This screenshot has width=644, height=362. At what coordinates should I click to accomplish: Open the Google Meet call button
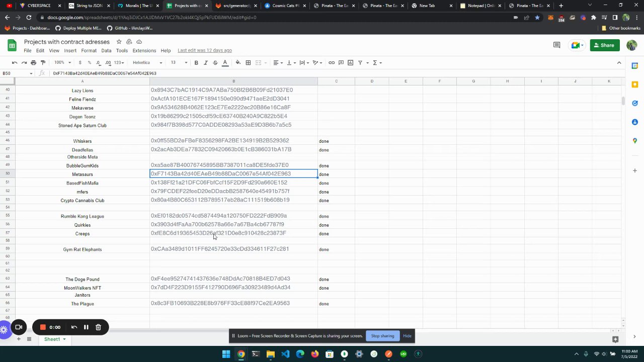577,45
